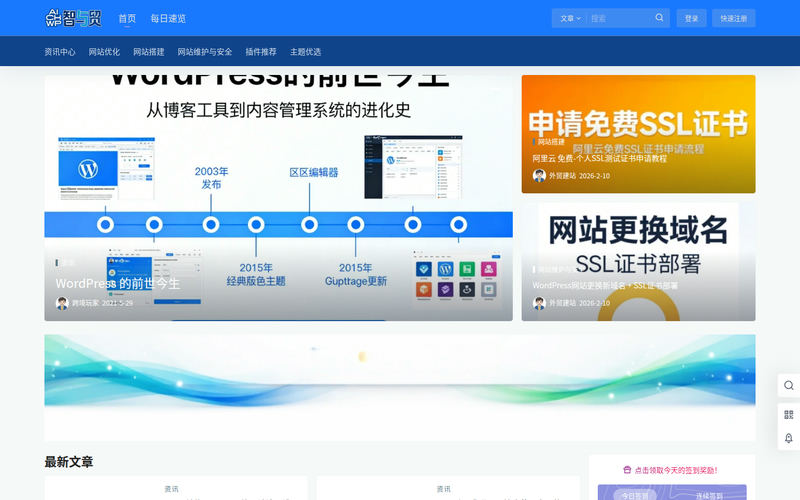The image size is (800, 500).
Task: Open the 每日速览 nav item
Action: click(x=168, y=18)
